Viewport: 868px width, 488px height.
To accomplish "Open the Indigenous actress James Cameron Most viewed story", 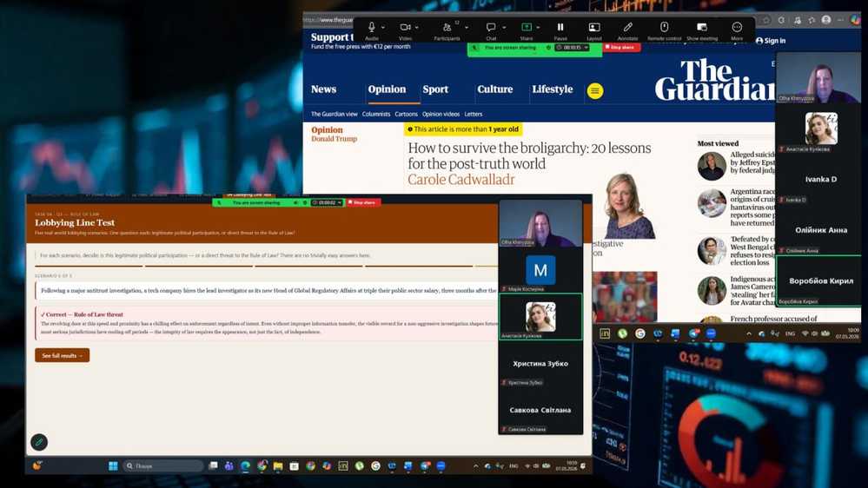I will point(752,291).
